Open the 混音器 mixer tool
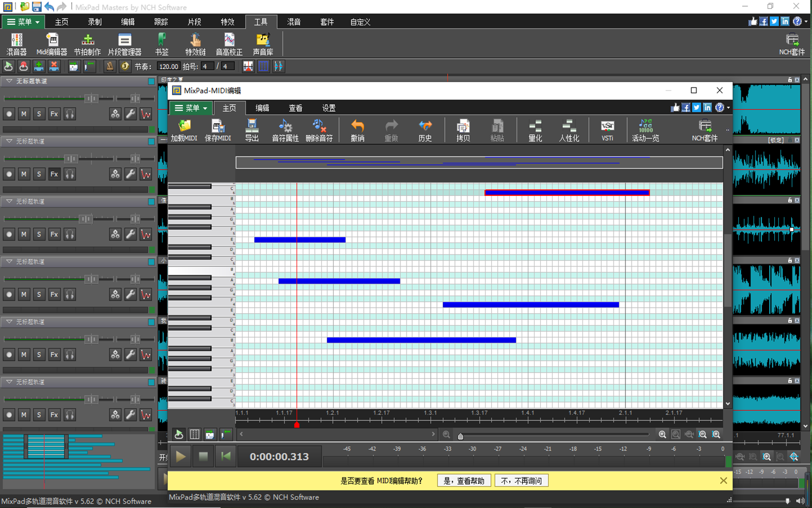812x508 pixels. click(16, 44)
